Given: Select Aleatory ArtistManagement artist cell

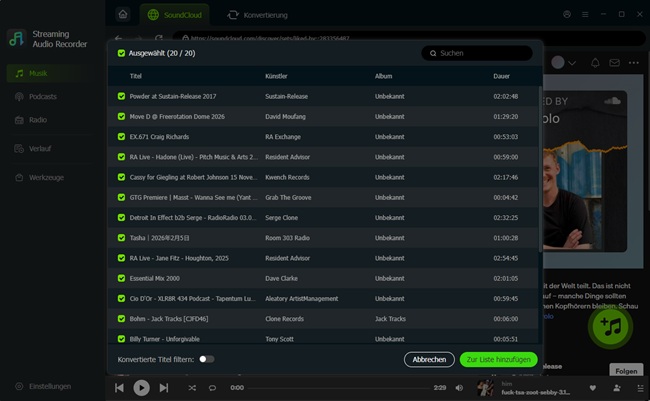Looking at the screenshot, I should tap(301, 299).
